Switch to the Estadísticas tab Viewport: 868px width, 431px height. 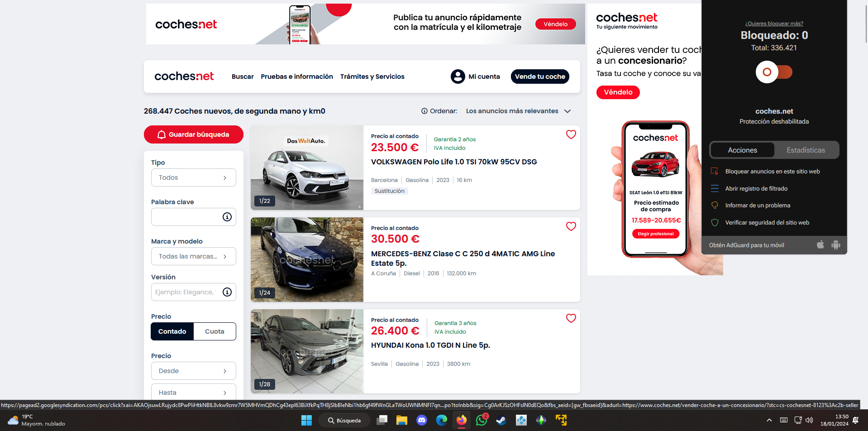click(x=806, y=150)
